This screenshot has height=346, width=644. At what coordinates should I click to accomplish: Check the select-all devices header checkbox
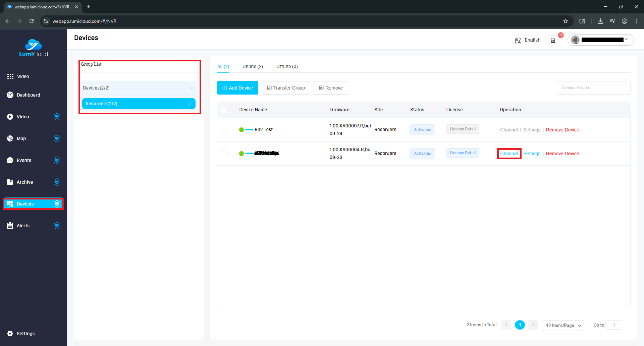point(224,110)
